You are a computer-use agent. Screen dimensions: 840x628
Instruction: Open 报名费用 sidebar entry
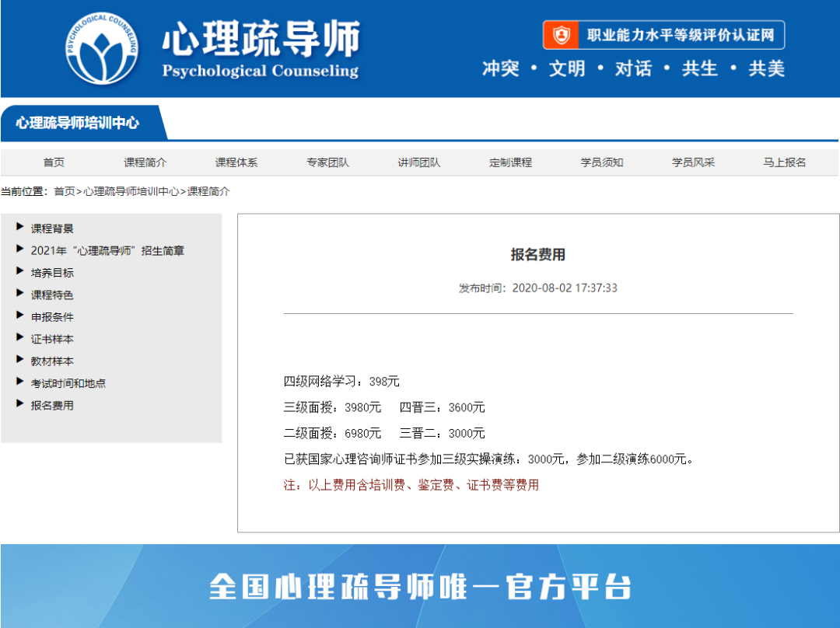(52, 405)
